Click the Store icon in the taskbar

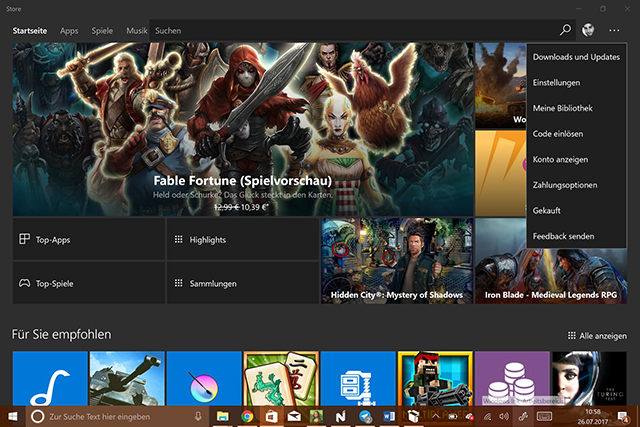click(x=271, y=416)
